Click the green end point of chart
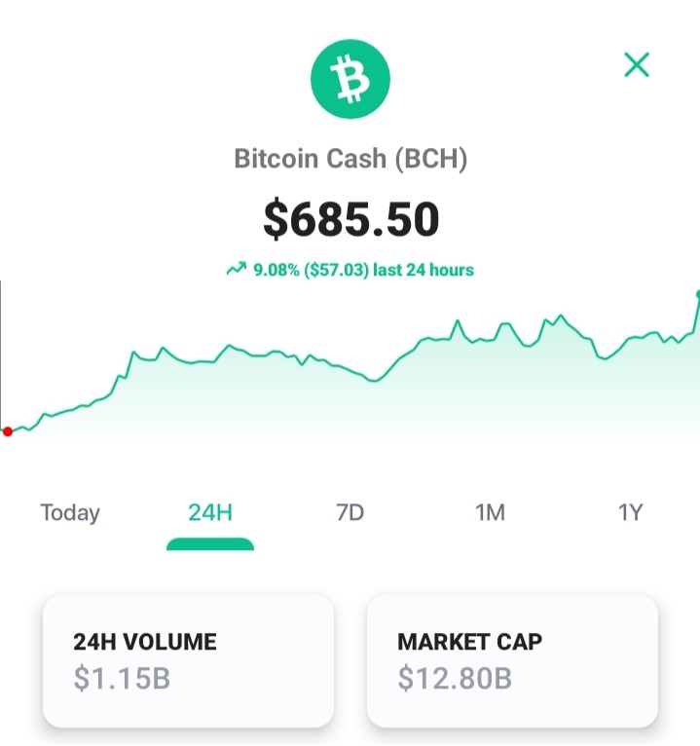700x746 pixels. [x=698, y=294]
